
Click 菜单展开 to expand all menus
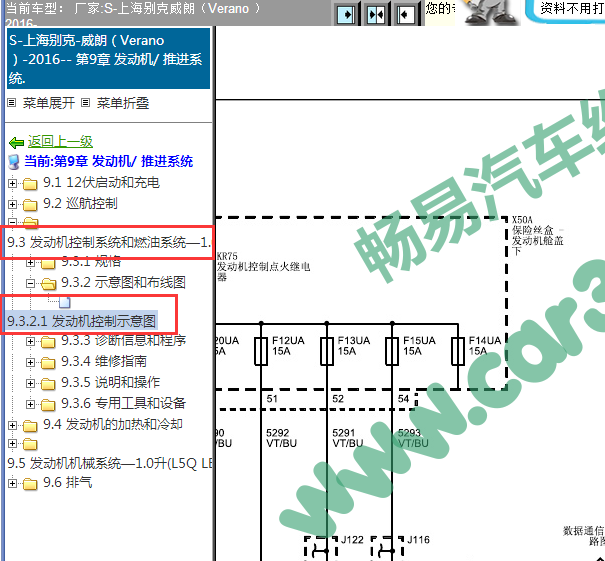pos(49,103)
